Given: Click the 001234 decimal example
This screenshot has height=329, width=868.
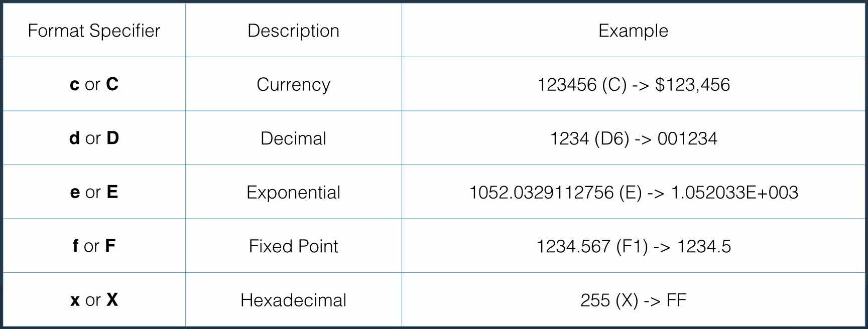Looking at the screenshot, I should pyautogui.click(x=687, y=138).
